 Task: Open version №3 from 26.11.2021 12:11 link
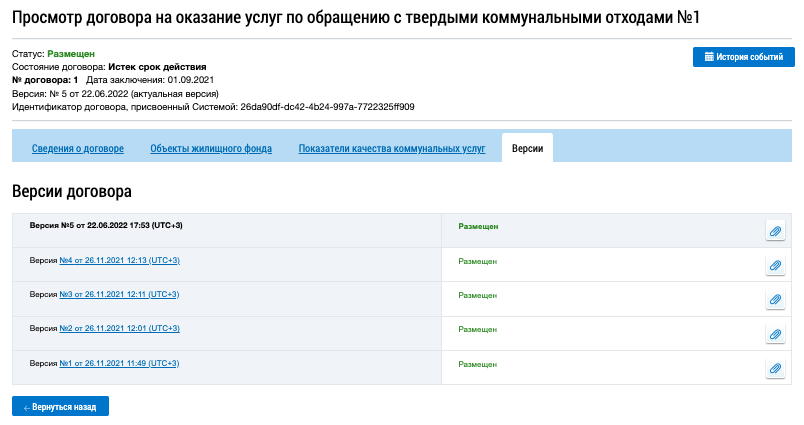pos(119,294)
